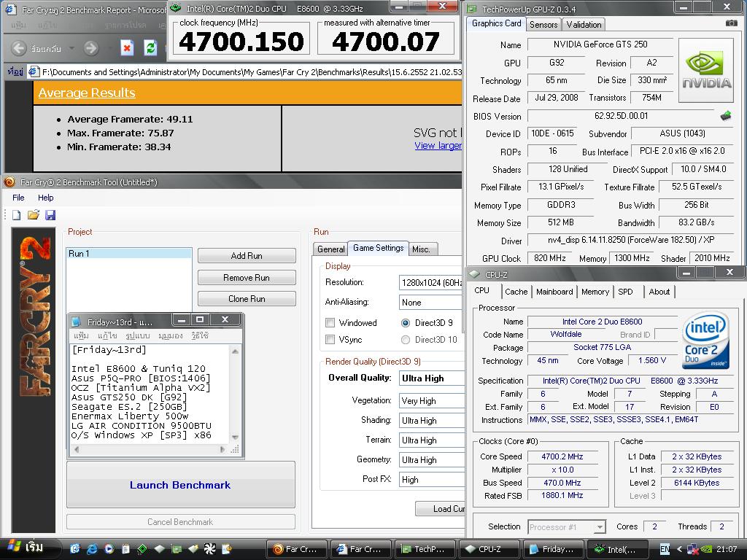This screenshot has height=560, width=747.
Task: Select the Direct3D 9 radio button
Action: click(406, 323)
